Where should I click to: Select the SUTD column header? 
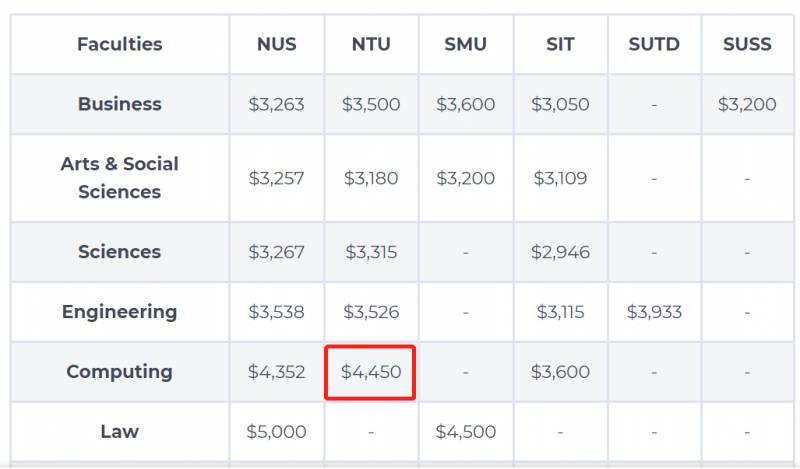[x=654, y=44]
